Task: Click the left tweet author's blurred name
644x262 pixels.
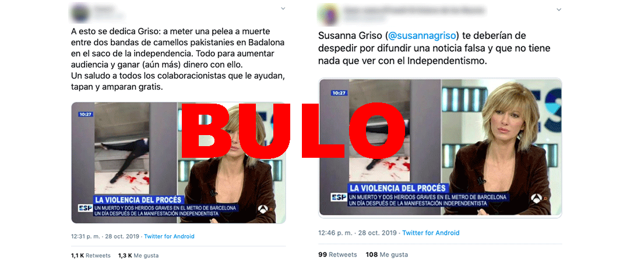Action: point(105,9)
